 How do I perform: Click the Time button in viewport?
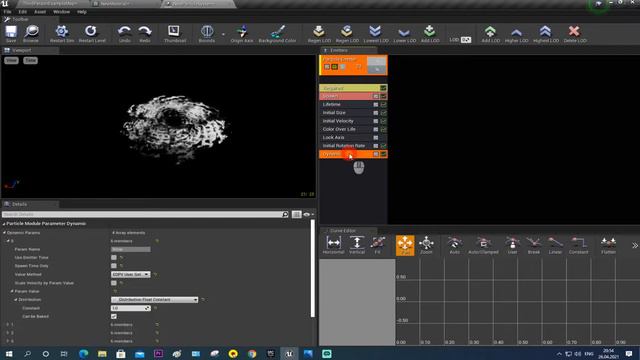coord(30,60)
